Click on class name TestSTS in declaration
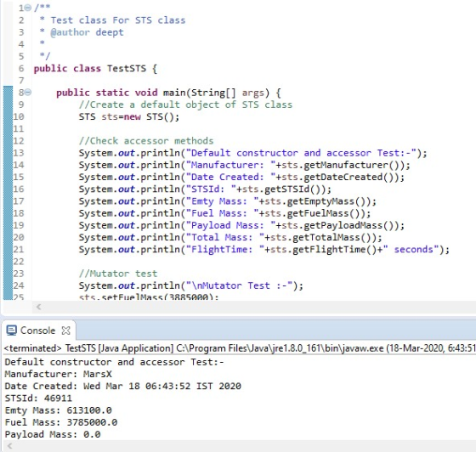The image size is (476, 452). (x=127, y=69)
